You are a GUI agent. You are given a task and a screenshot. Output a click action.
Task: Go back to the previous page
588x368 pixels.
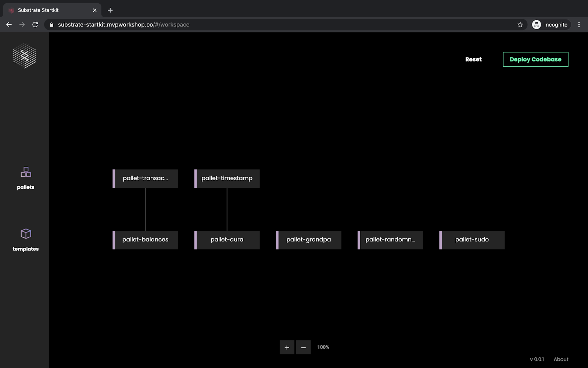point(9,25)
